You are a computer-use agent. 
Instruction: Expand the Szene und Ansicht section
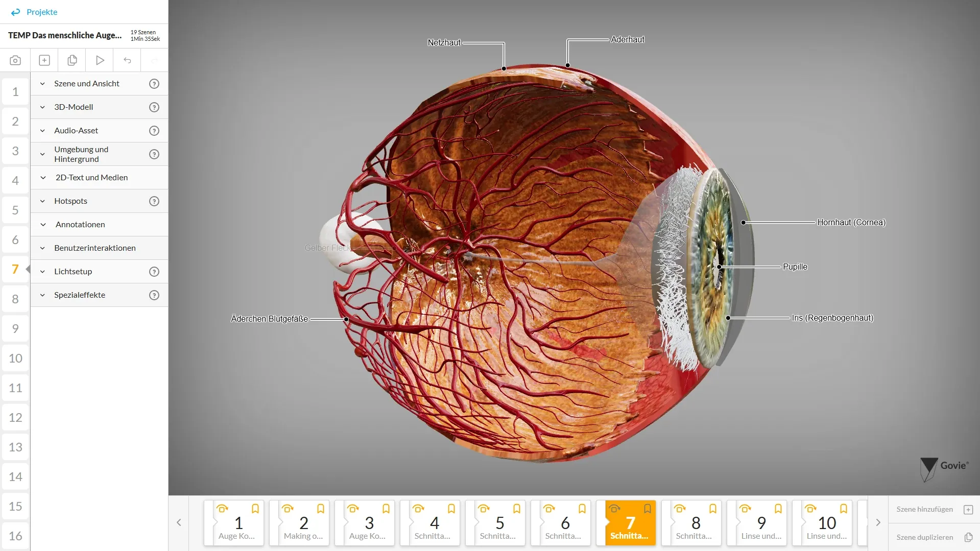coord(43,84)
